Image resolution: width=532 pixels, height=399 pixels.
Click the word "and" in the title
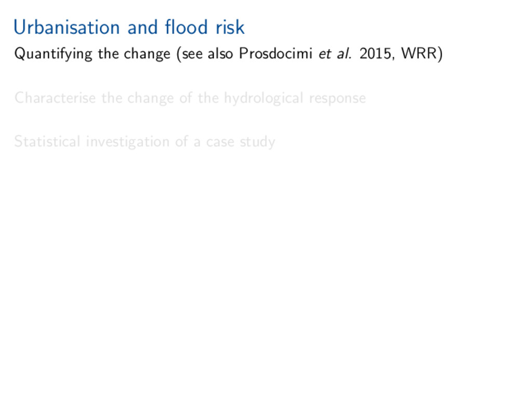[x=142, y=28]
